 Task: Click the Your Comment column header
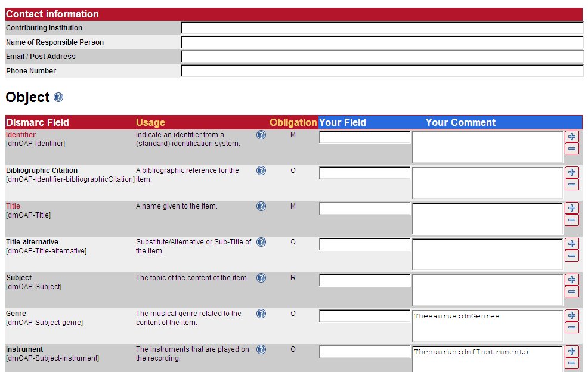[460, 123]
